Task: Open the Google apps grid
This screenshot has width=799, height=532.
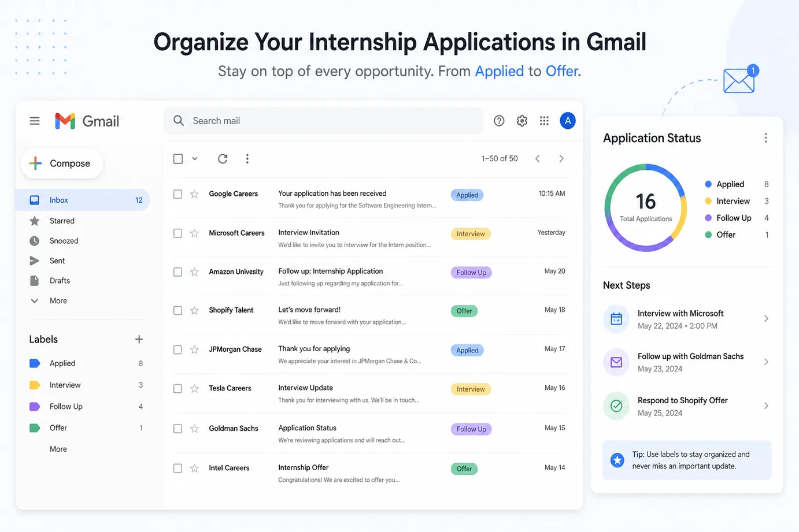Action: tap(544, 121)
